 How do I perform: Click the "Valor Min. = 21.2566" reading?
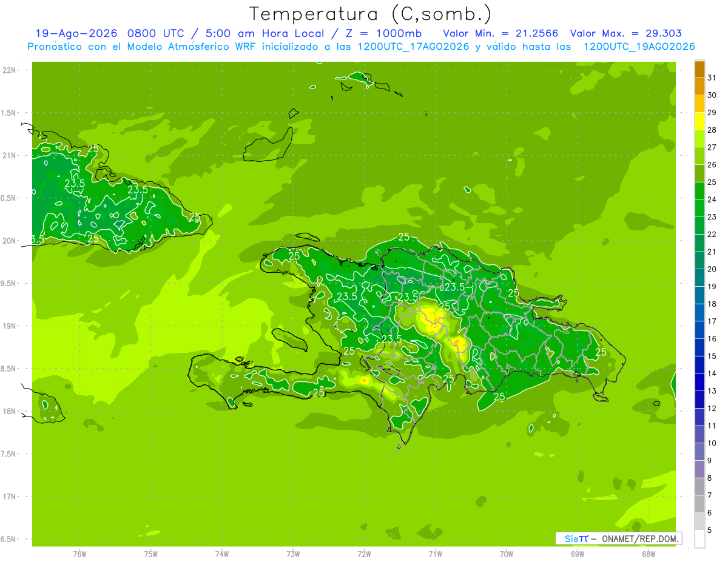click(x=502, y=33)
